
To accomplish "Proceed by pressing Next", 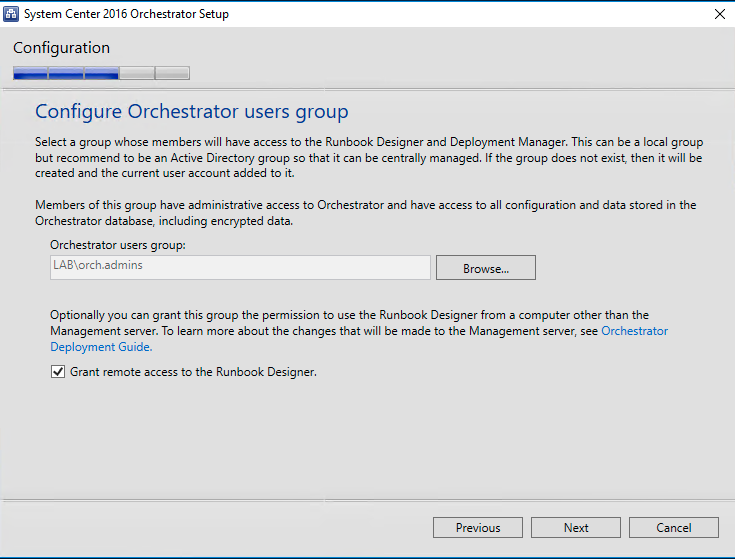I will pyautogui.click(x=576, y=528).
